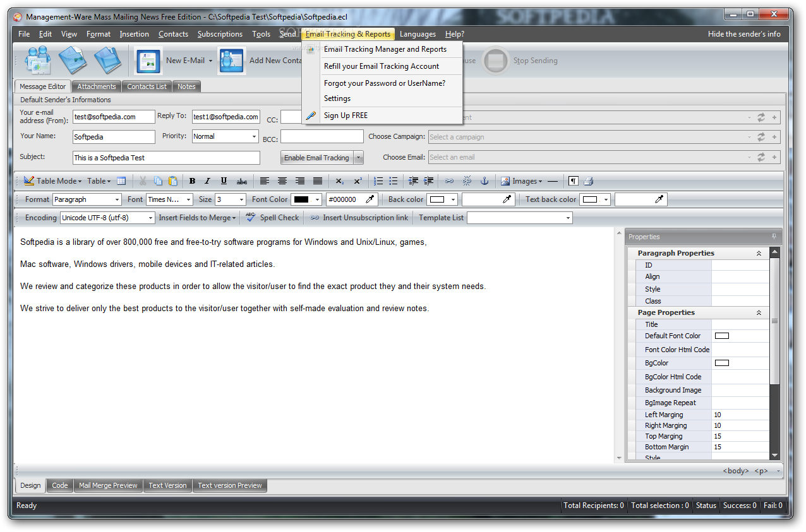806x532 pixels.
Task: Click the Add New Contact icon
Action: pyautogui.click(x=232, y=61)
